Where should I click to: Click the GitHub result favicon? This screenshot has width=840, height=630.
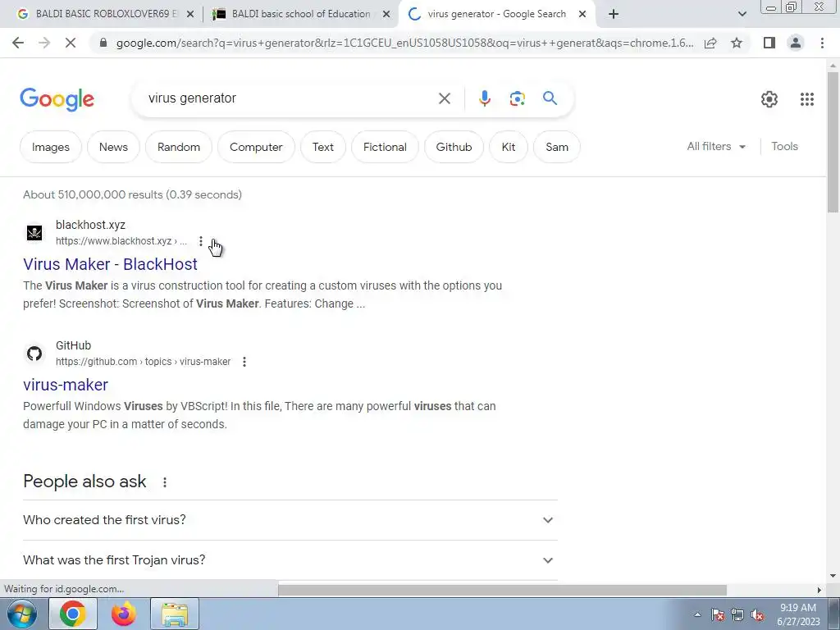pyautogui.click(x=34, y=354)
